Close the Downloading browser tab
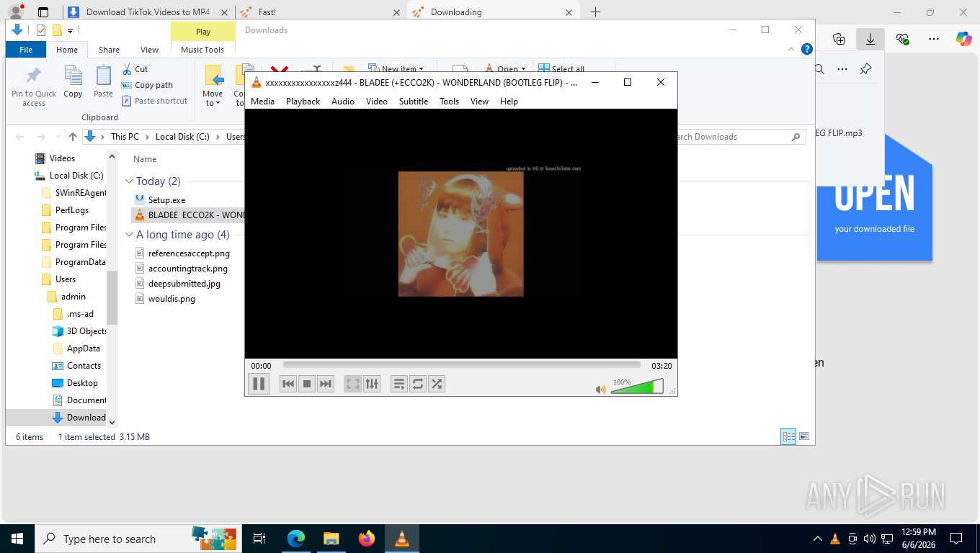This screenshot has height=553, width=980. pos(569,12)
